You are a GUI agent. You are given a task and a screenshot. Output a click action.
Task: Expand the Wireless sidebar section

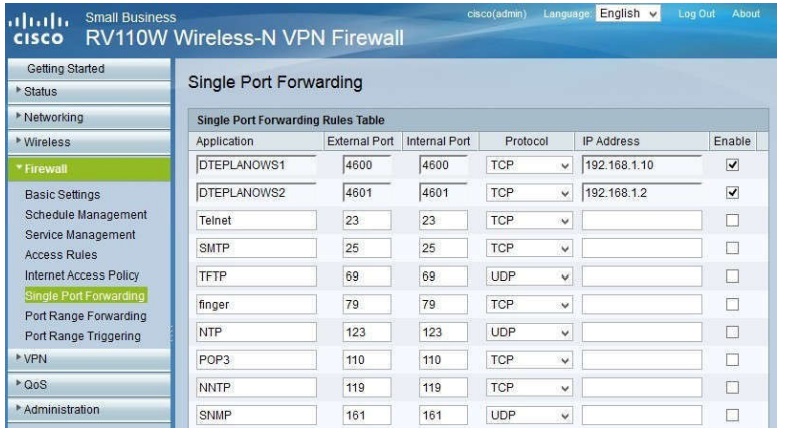pyautogui.click(x=48, y=142)
